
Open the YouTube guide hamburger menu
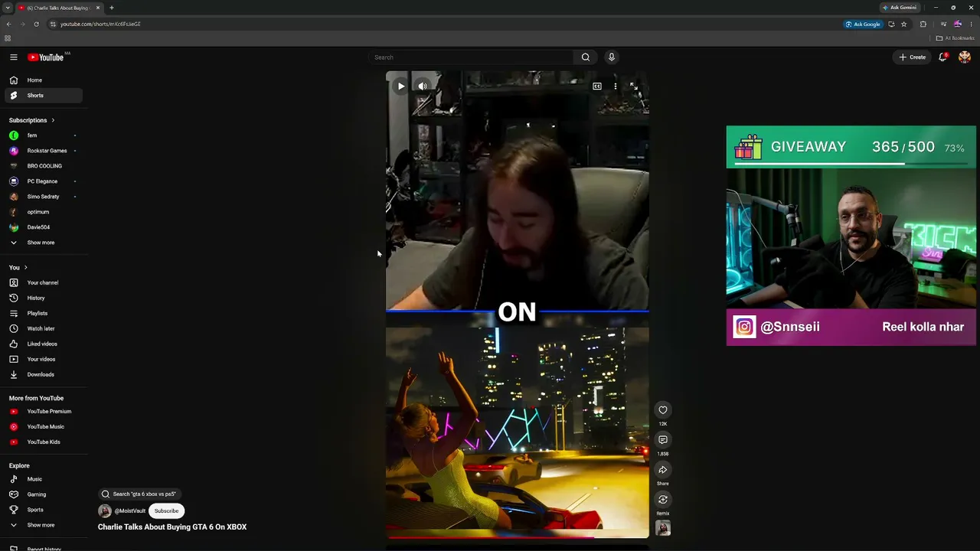(x=14, y=57)
